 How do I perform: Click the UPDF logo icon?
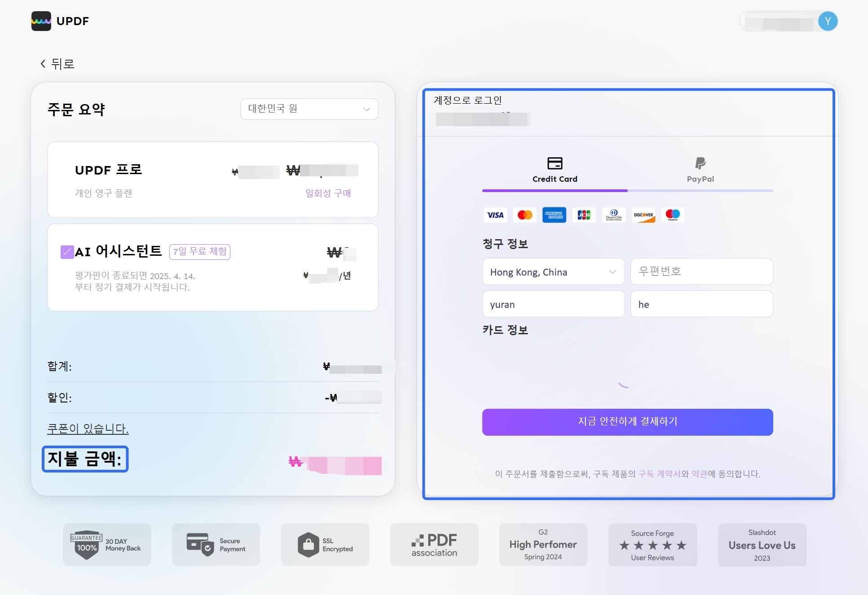41,21
